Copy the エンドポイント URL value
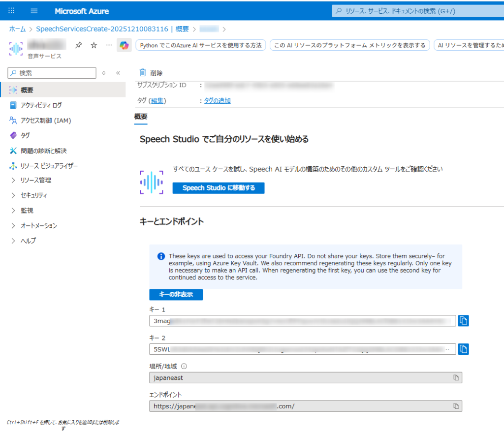The width and height of the screenshot is (504, 433). [456, 406]
